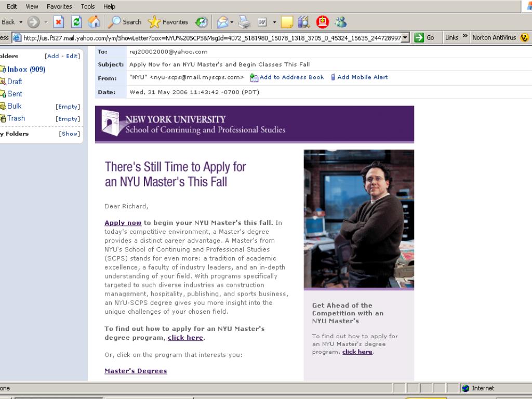This screenshot has height=399, width=532.
Task: Empty the Trash folder
Action: (x=68, y=119)
